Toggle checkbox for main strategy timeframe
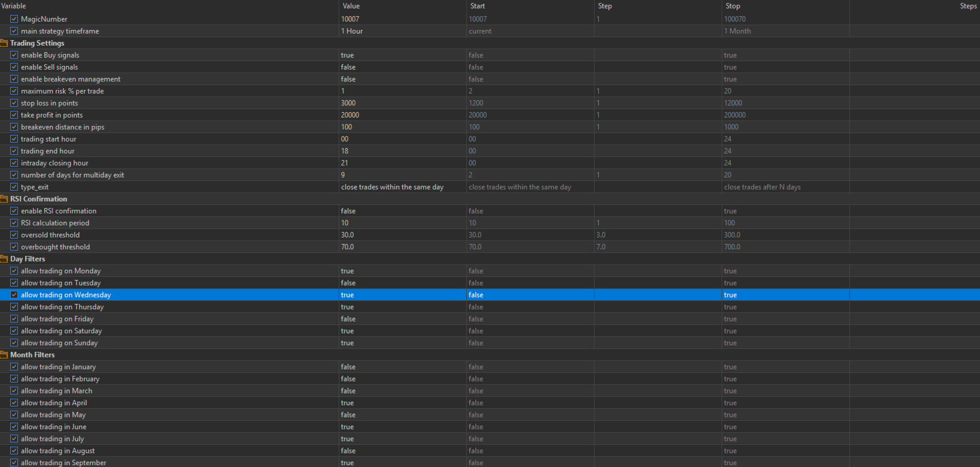Viewport: 980px width, 467px height. 14,31
